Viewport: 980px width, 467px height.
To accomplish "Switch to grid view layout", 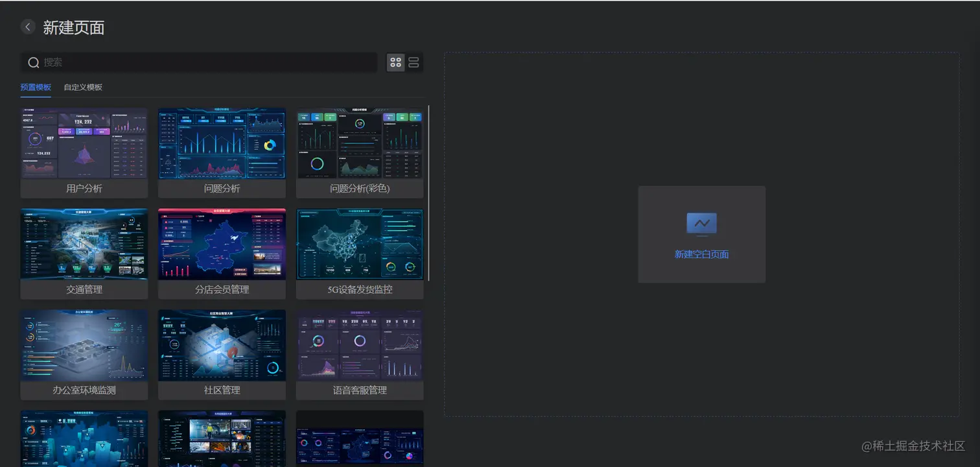I will click(395, 62).
